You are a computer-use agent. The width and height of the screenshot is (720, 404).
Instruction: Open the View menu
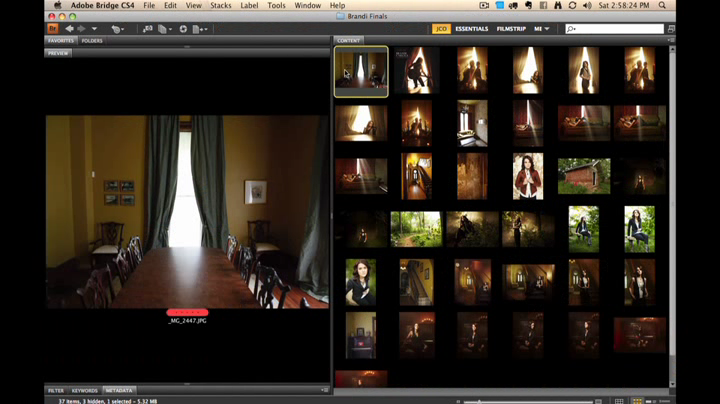(193, 6)
